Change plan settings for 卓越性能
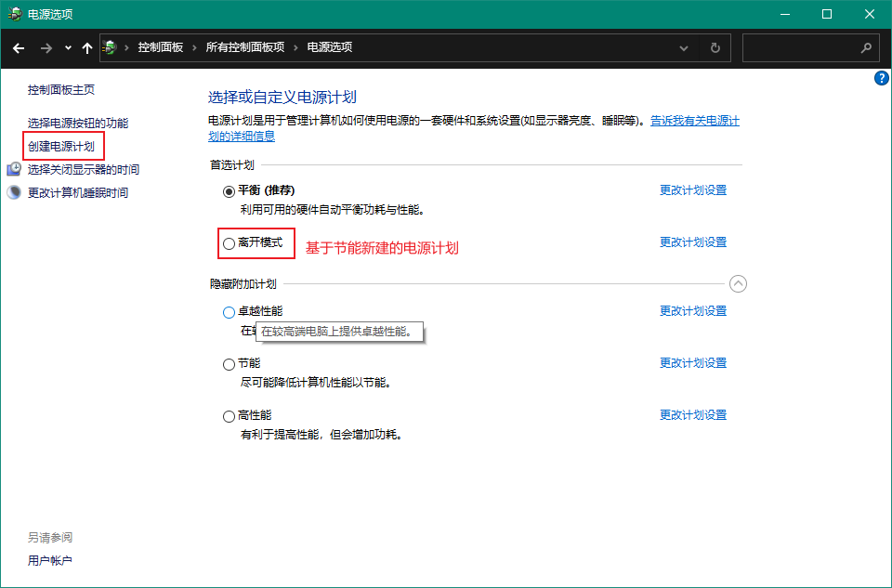 click(x=693, y=311)
